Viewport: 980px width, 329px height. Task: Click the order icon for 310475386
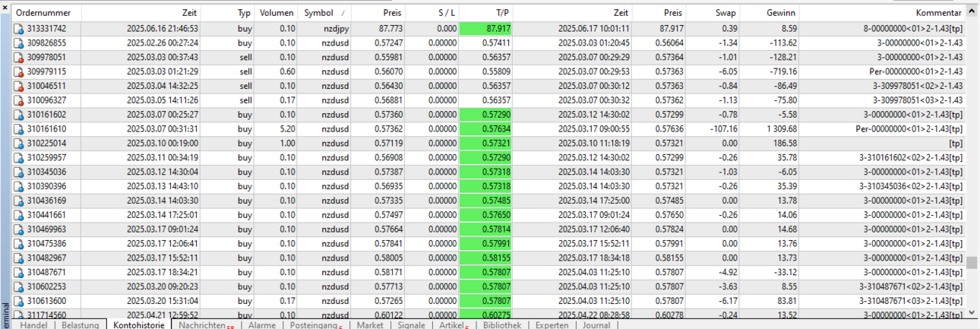coord(19,243)
